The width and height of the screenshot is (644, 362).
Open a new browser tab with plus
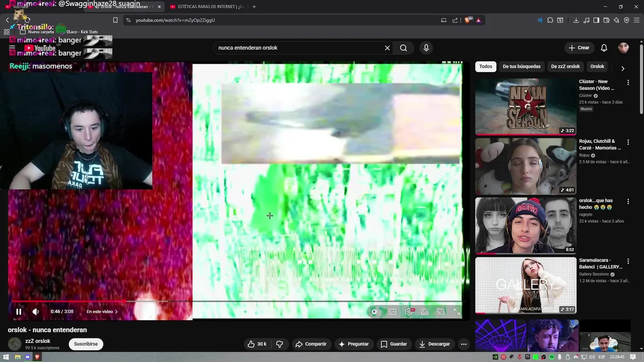[x=254, y=7]
